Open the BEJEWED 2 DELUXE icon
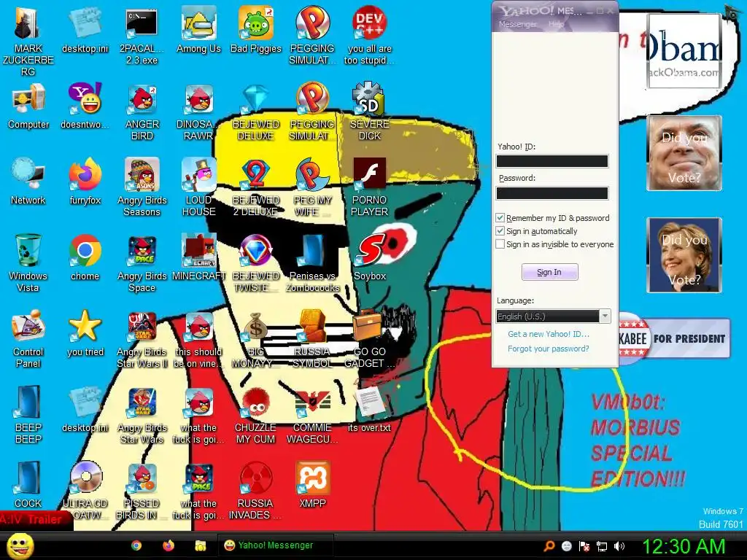The image size is (747, 560). coord(256,187)
